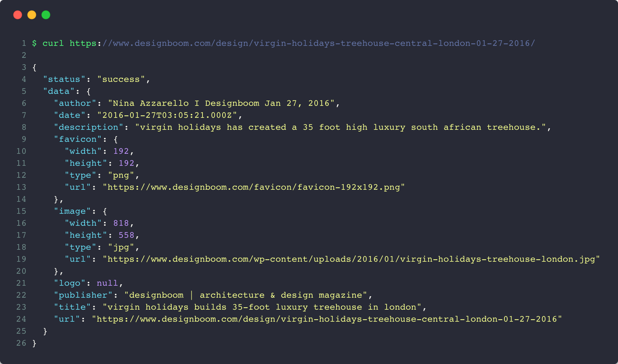Click the description text about south african treehouse

[x=341, y=127]
